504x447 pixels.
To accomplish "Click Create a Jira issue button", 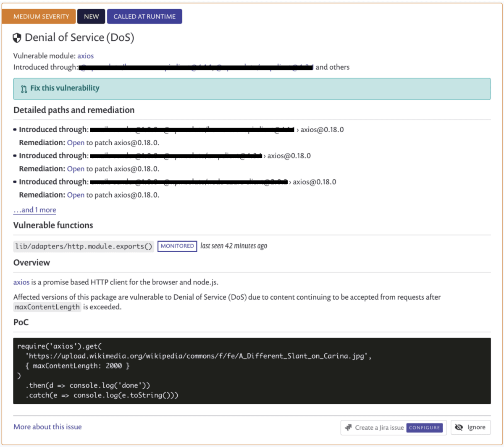I will coord(394,428).
